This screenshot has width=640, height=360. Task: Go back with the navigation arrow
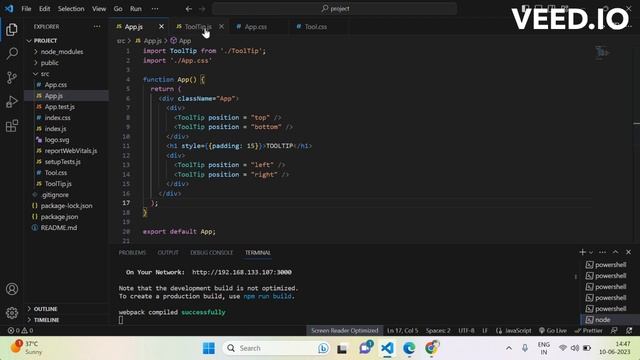pyautogui.click(x=189, y=9)
